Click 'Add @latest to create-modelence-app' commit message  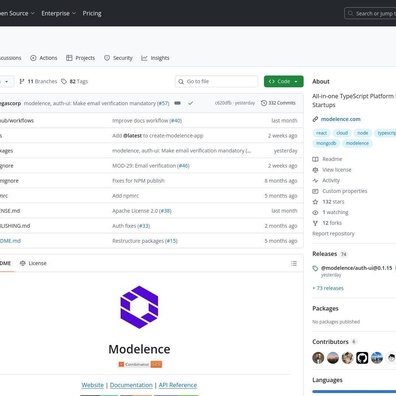[x=158, y=136]
